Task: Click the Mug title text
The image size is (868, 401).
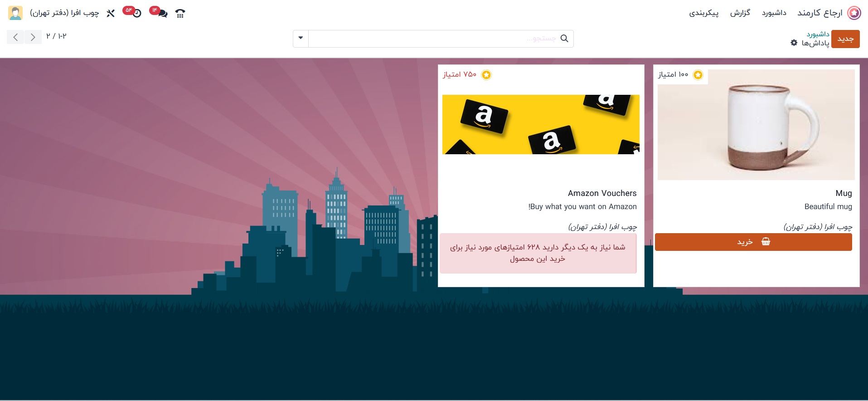Action: [x=844, y=193]
